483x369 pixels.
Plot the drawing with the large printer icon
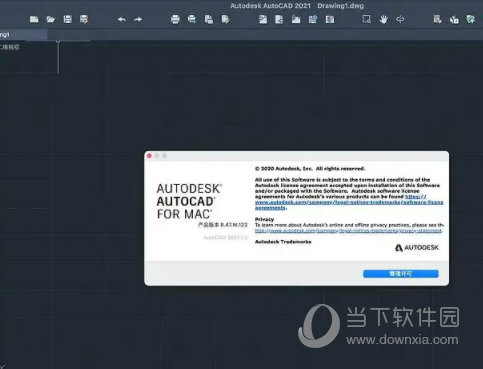175,19
